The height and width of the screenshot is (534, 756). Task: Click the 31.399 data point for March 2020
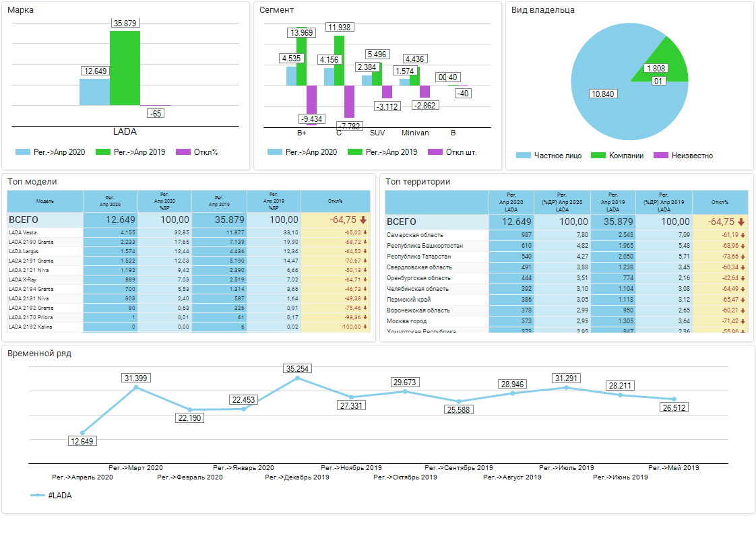(136, 387)
